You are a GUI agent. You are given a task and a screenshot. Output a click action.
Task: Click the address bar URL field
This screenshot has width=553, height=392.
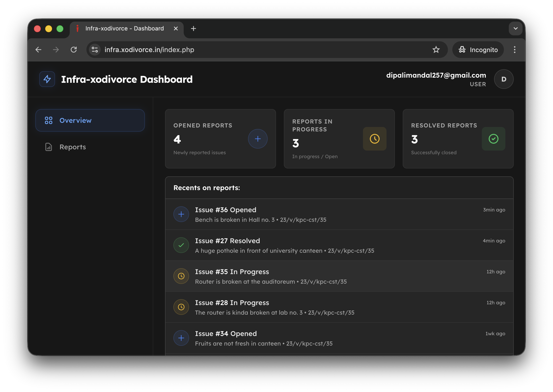point(172,50)
